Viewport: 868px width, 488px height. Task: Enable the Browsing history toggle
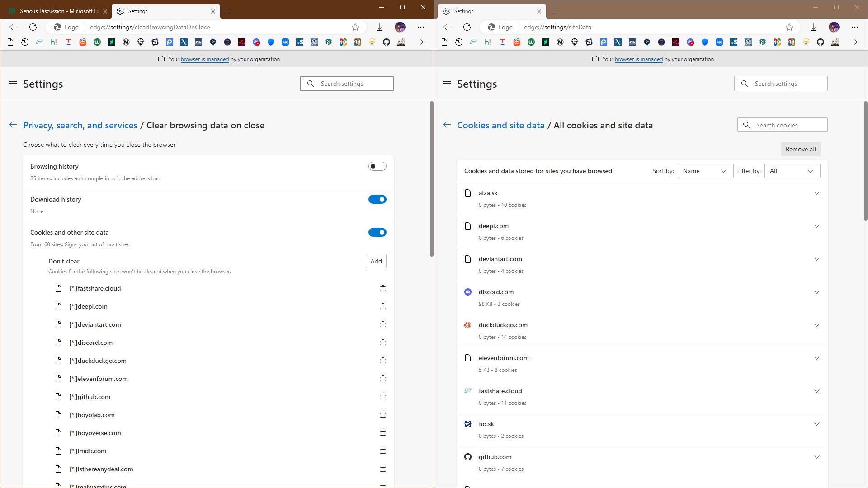click(377, 166)
